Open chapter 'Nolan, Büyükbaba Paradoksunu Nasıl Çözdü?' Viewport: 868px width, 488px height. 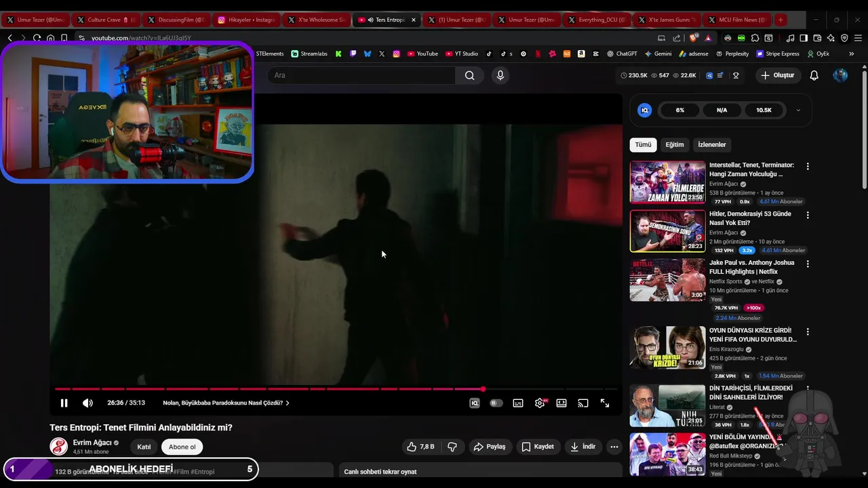click(226, 403)
